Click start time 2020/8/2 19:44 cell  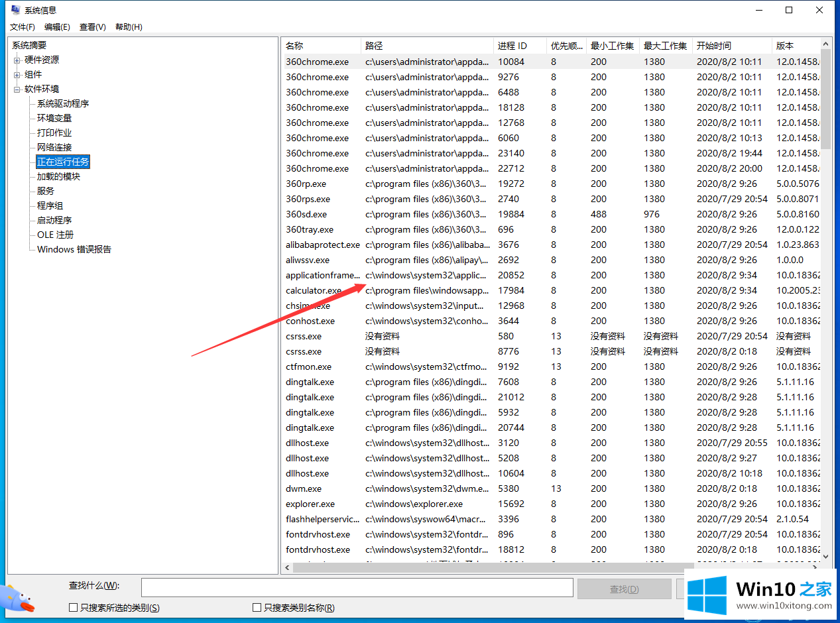(730, 153)
